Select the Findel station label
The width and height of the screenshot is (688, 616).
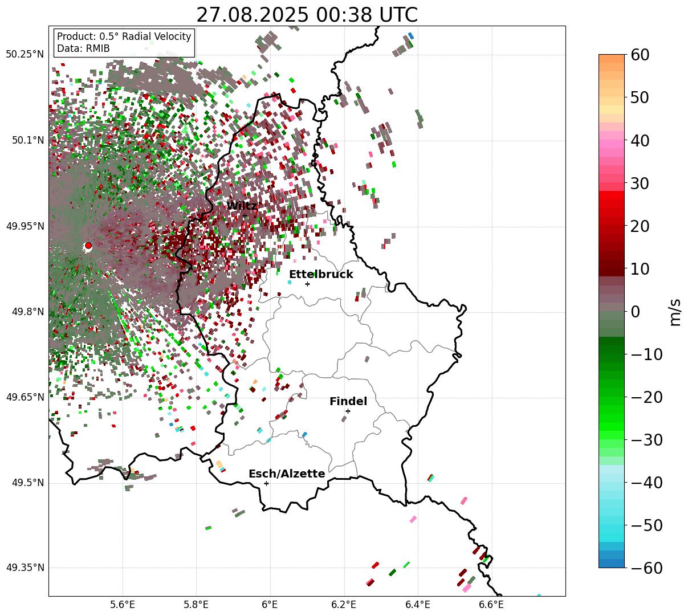[x=348, y=401]
